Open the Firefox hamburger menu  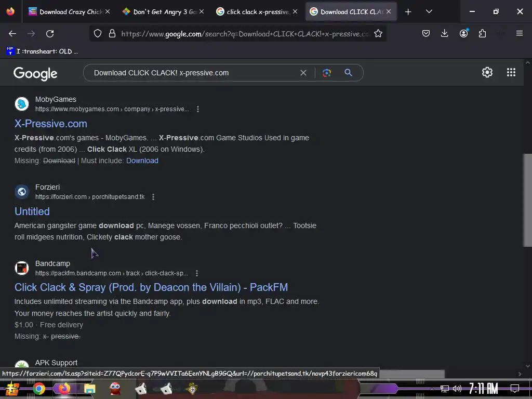point(519,33)
